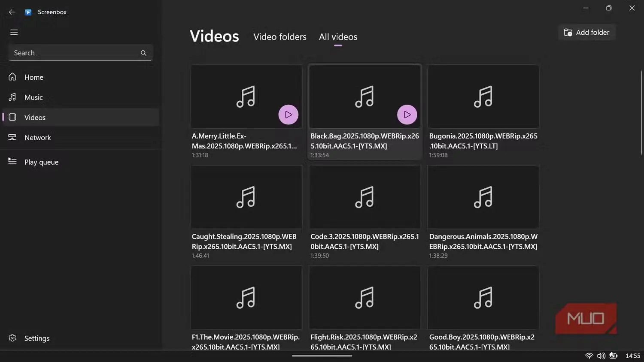Click the F1.The.Movie.2025 title text
644x362 pixels.
246,342
